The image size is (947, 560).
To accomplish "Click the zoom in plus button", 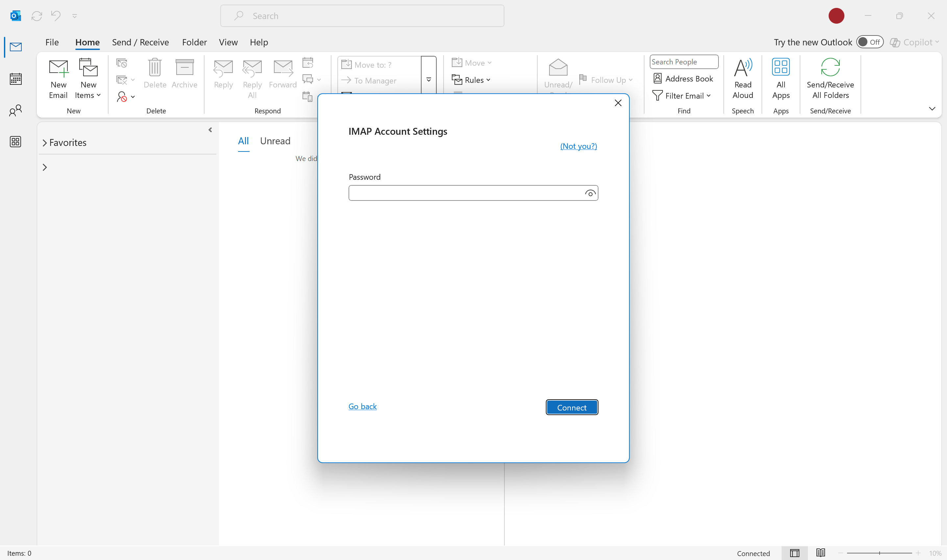I will (x=918, y=553).
